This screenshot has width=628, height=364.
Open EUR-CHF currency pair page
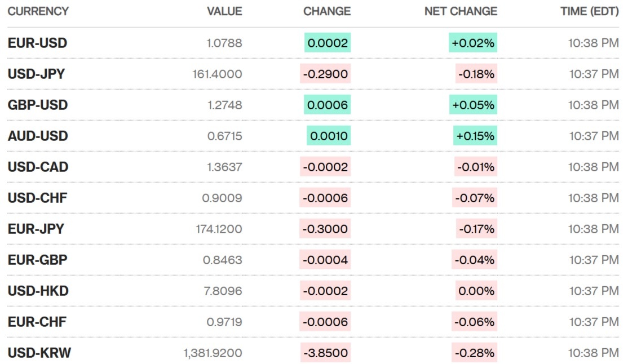37,322
